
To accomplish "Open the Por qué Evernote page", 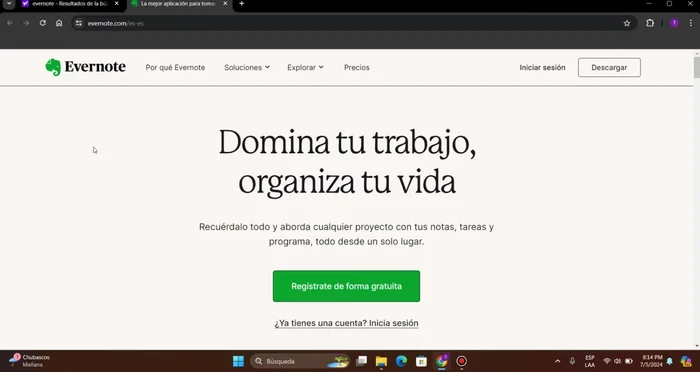I will point(175,67).
